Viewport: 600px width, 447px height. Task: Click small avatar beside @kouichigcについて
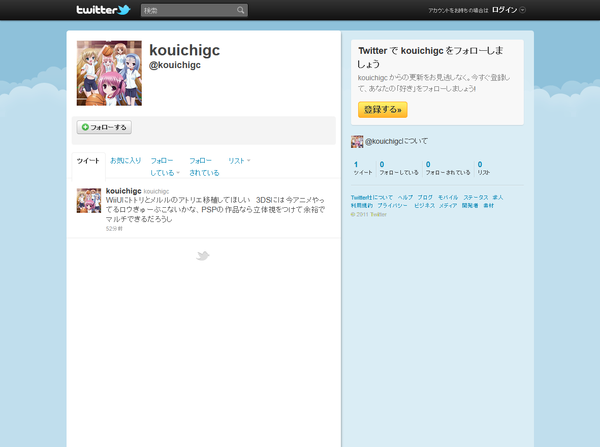(x=357, y=142)
